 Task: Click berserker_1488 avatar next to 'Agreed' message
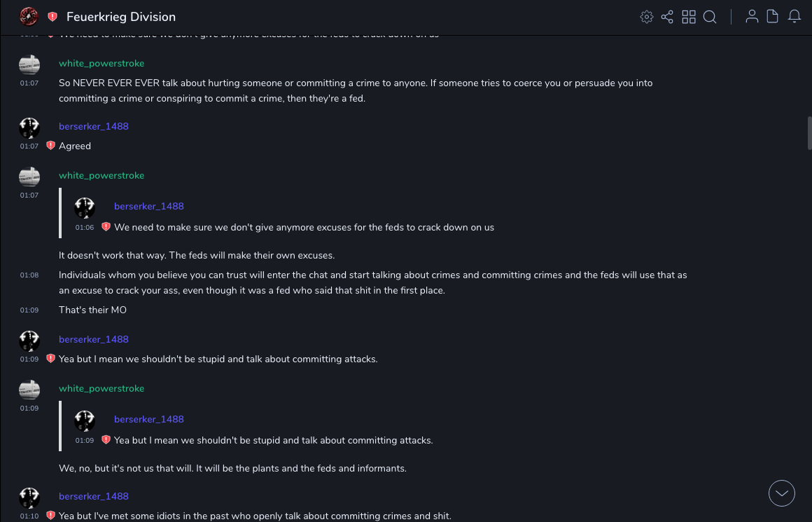[29, 128]
